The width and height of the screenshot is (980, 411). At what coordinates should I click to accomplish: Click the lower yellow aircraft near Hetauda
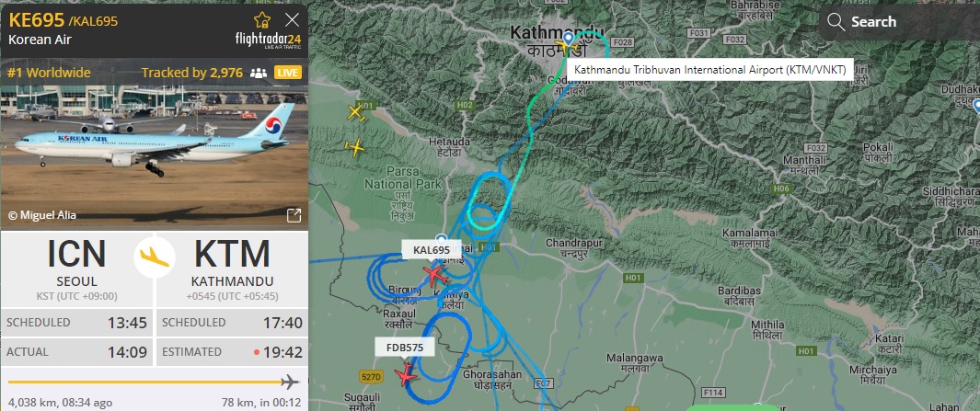[354, 148]
